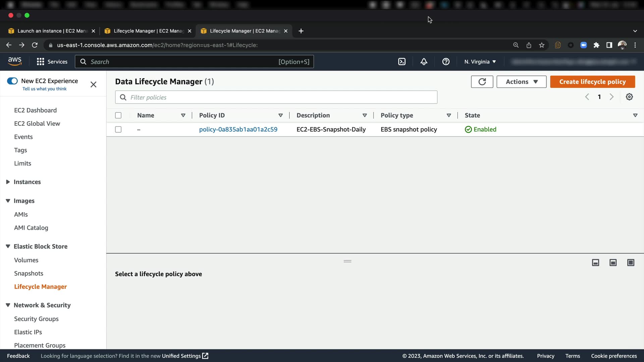The width and height of the screenshot is (644, 362).
Task: Open the Services grid menu
Action: pyautogui.click(x=52, y=62)
